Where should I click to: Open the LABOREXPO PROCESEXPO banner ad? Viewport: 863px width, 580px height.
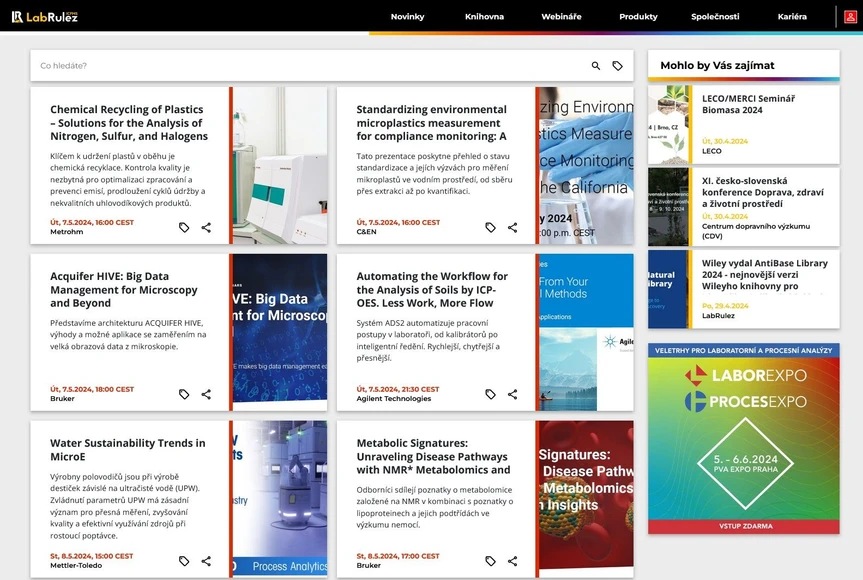[744, 439]
